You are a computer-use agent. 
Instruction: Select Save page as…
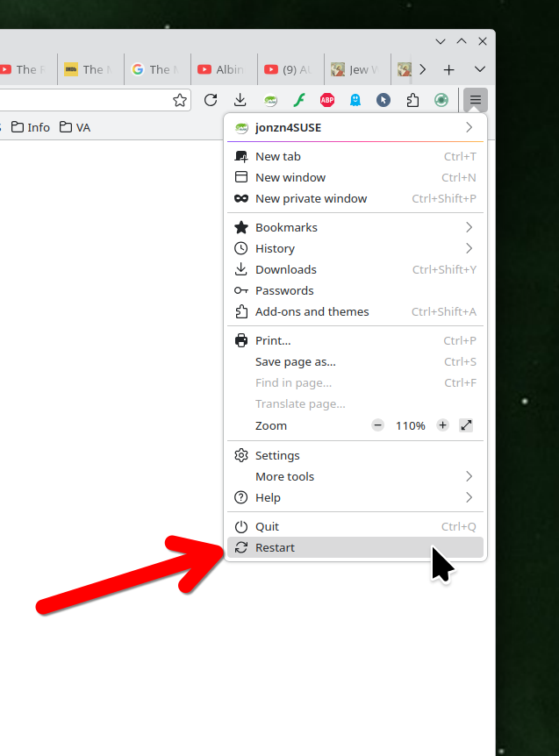point(355,362)
